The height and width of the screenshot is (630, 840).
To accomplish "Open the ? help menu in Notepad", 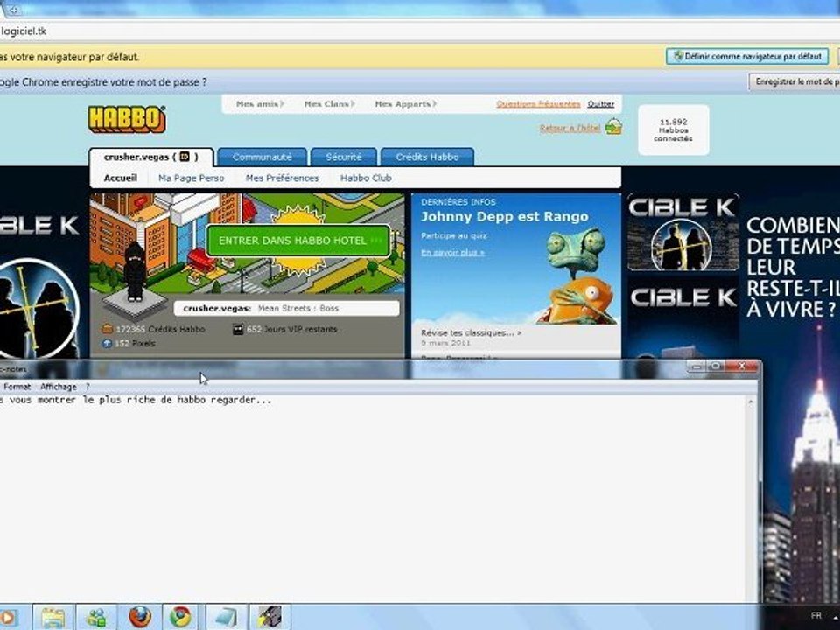I will 87,387.
